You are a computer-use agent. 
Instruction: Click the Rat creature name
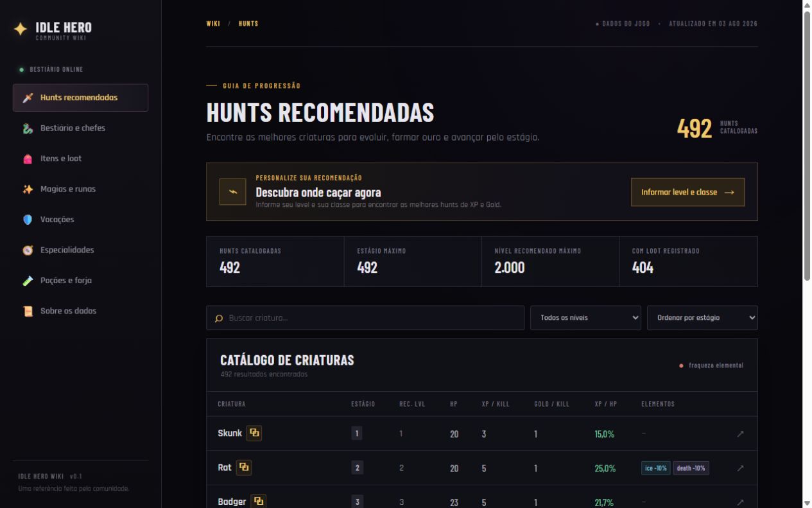click(225, 468)
